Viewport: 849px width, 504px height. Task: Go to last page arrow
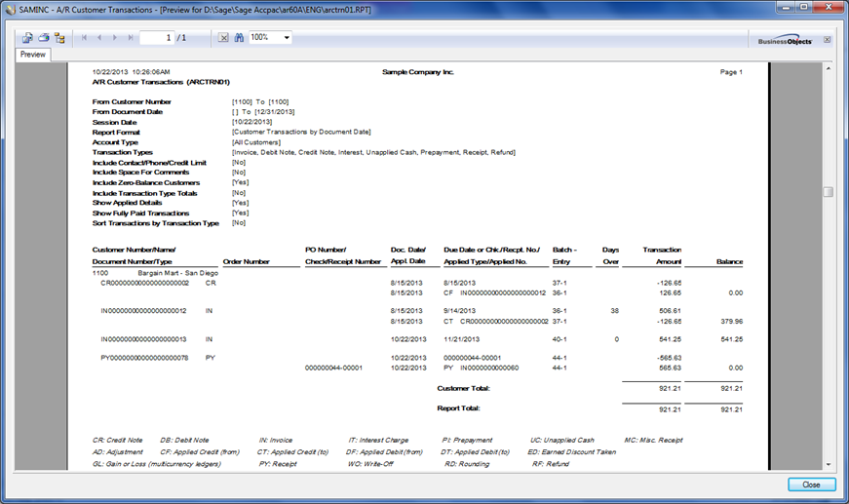131,38
